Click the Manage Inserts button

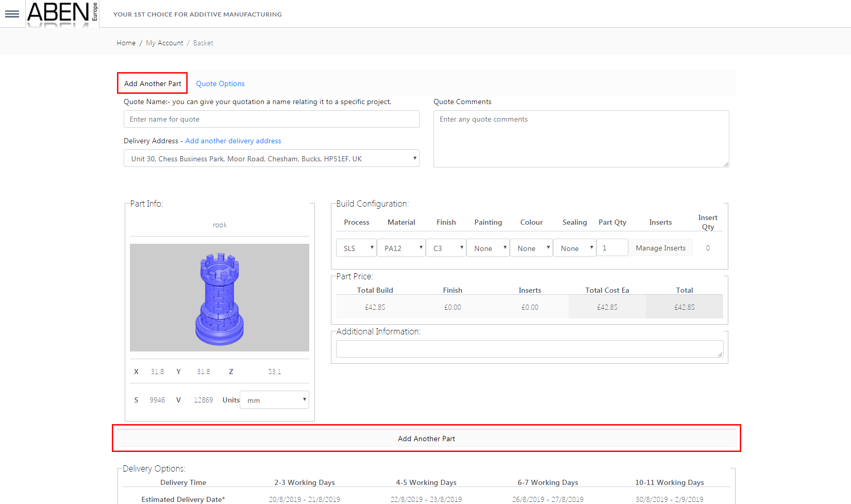click(660, 248)
